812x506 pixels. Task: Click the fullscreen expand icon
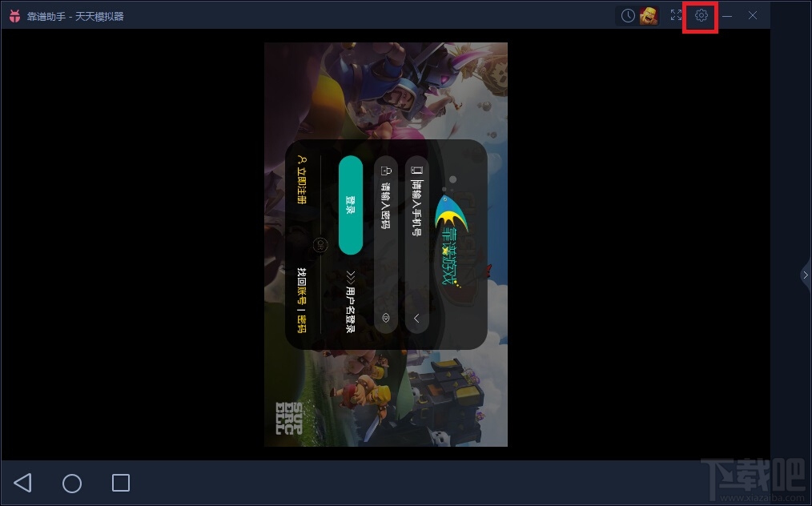click(676, 15)
